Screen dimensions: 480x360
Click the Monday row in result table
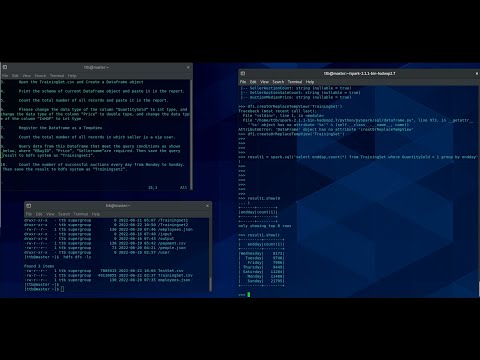(261, 277)
